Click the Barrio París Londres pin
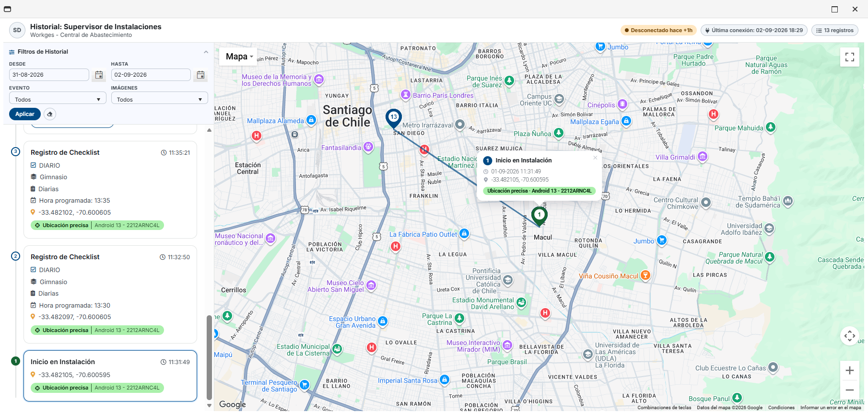 click(x=406, y=94)
